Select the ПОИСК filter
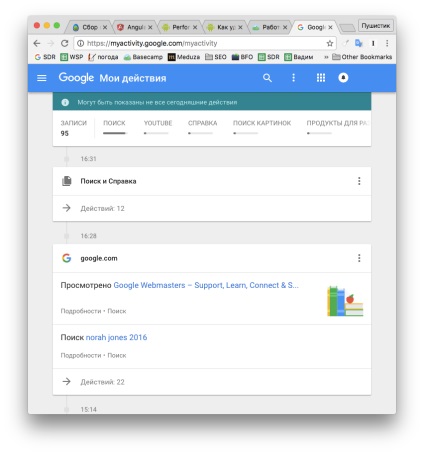Screen dimensions: 424x454 point(114,127)
